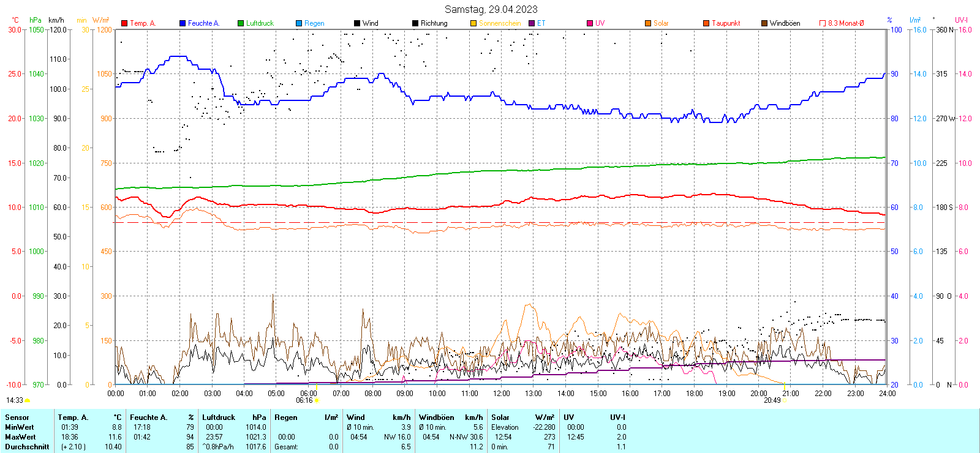Click the Luftdruck column header in the table
980x453 pixels.
[219, 417]
